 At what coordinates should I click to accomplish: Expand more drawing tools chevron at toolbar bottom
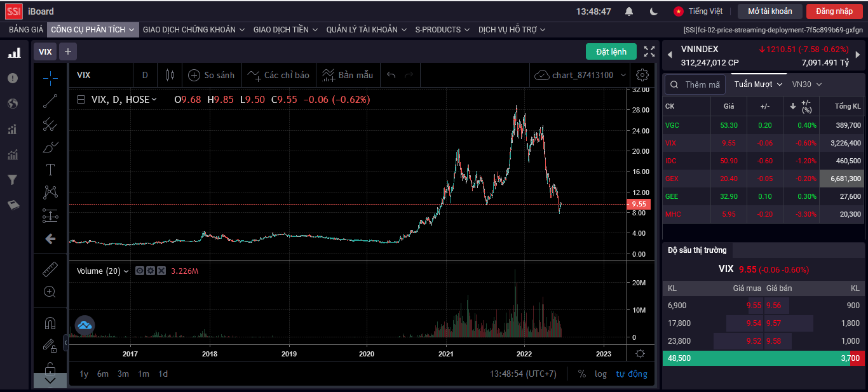tap(50, 381)
